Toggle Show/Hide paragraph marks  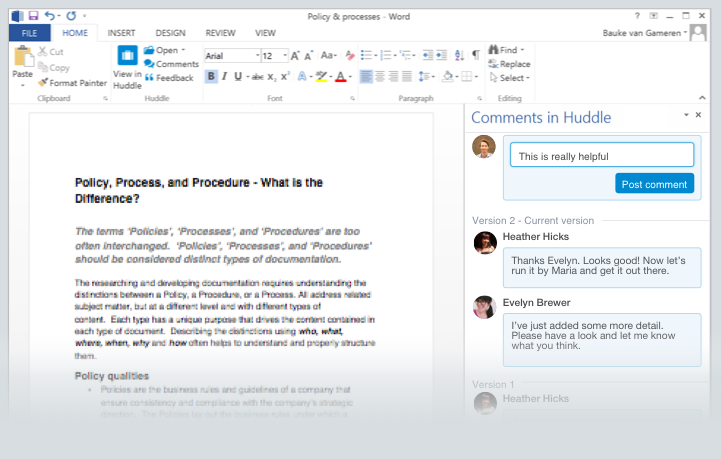(476, 55)
